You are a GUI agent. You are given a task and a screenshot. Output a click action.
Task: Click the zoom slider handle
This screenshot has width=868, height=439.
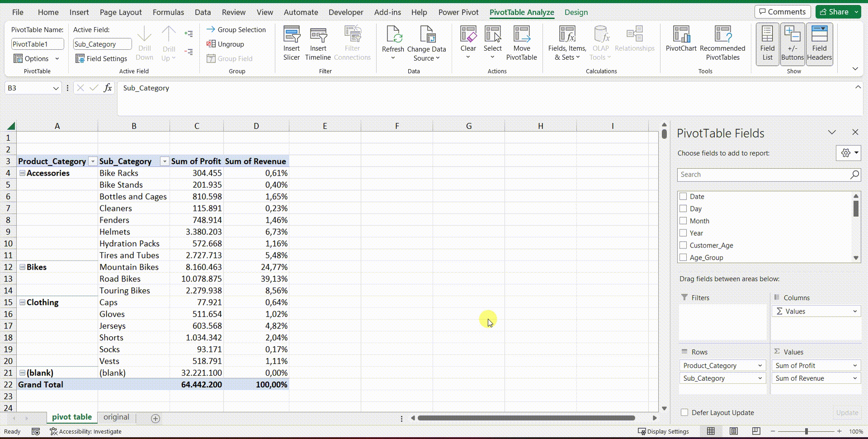(x=806, y=431)
